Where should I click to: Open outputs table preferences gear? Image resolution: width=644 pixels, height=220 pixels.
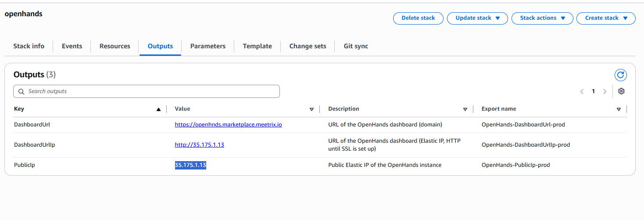[621, 91]
